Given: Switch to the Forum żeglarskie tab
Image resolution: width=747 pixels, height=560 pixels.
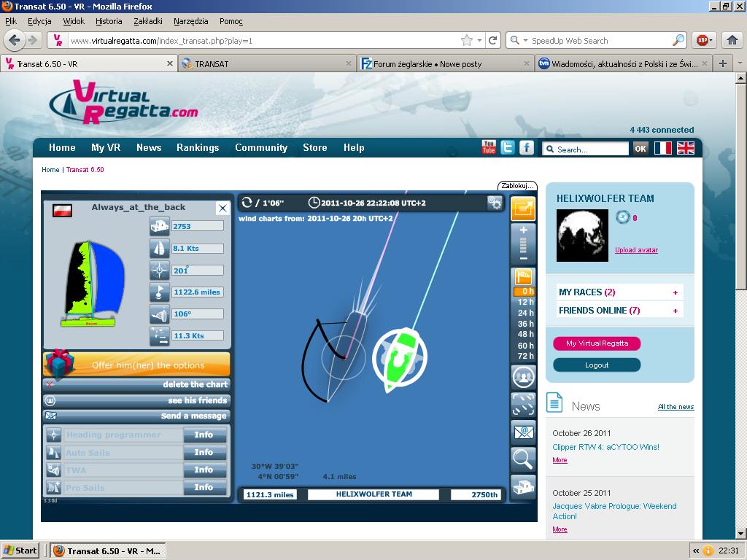Looking at the screenshot, I should [427, 64].
